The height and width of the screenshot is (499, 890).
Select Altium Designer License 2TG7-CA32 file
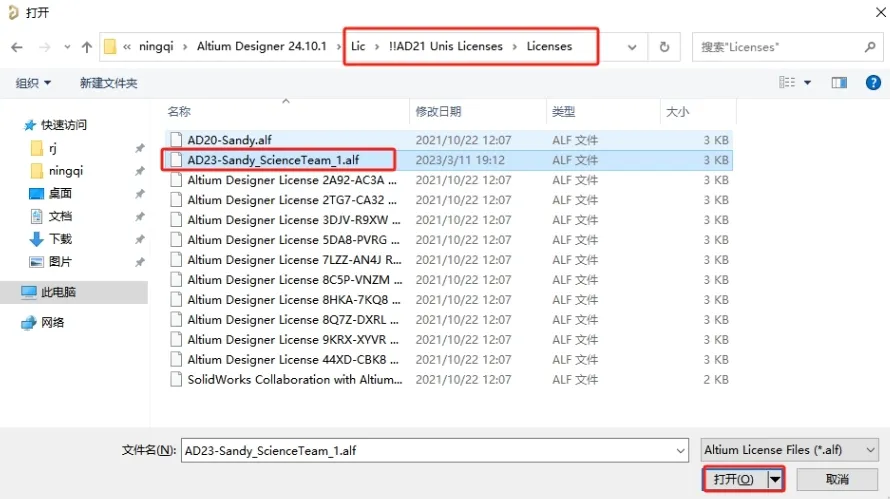pos(292,200)
